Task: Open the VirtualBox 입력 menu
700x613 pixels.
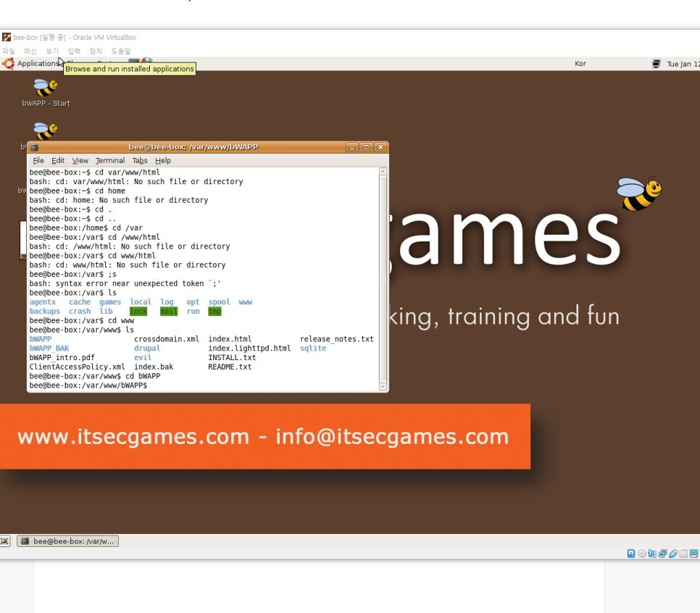Action: click(74, 51)
